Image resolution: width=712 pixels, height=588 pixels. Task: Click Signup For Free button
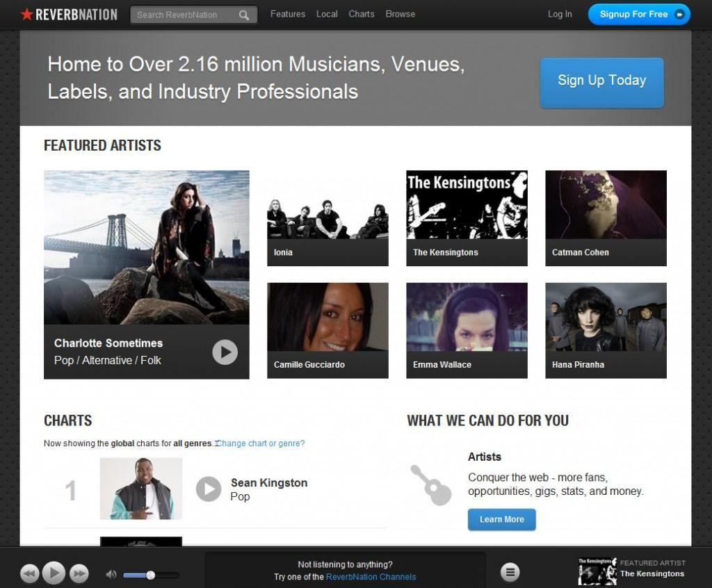[639, 15]
